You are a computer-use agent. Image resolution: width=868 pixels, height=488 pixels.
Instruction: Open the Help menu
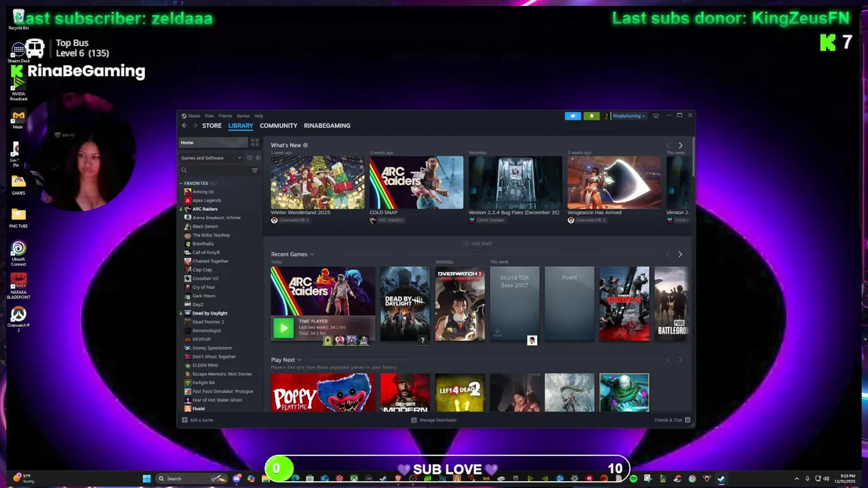(258, 116)
